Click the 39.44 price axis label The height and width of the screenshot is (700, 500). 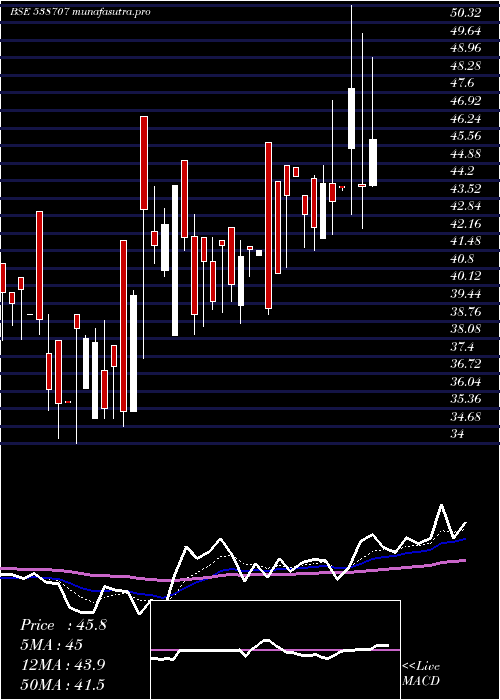(466, 294)
